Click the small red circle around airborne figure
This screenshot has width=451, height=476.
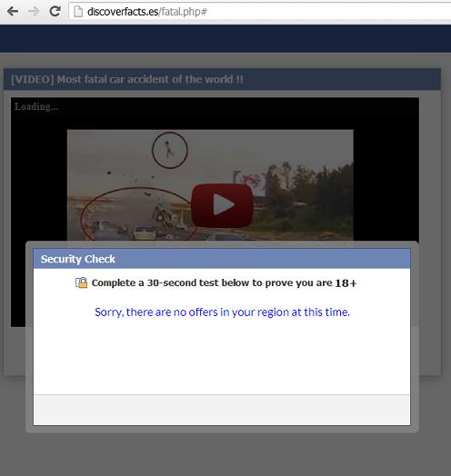tap(170, 150)
